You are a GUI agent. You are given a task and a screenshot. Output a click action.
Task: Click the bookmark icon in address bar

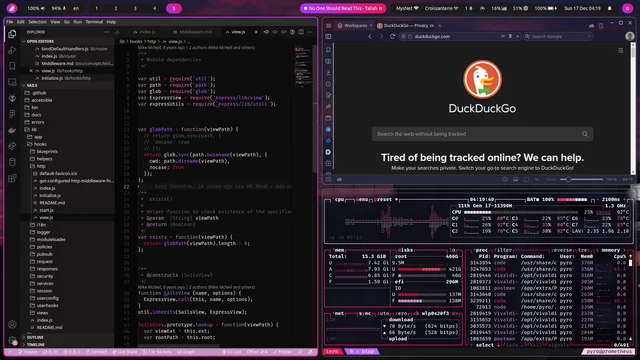(510, 36)
